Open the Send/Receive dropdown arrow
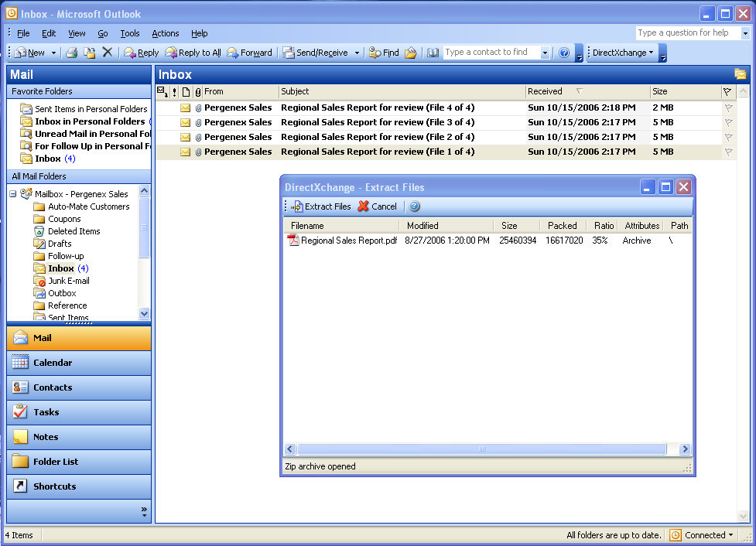 click(357, 53)
